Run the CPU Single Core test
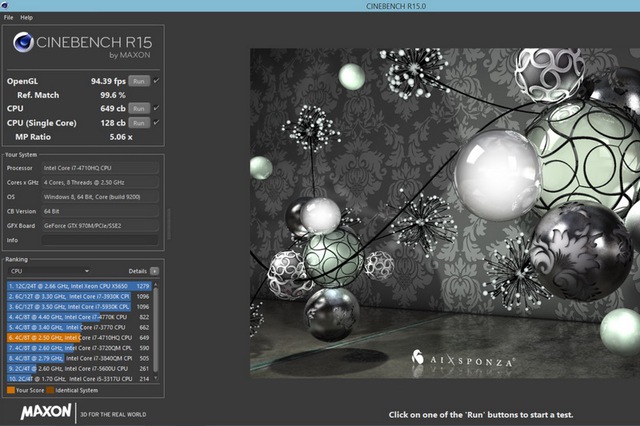This screenshot has height=426, width=640. tap(139, 123)
